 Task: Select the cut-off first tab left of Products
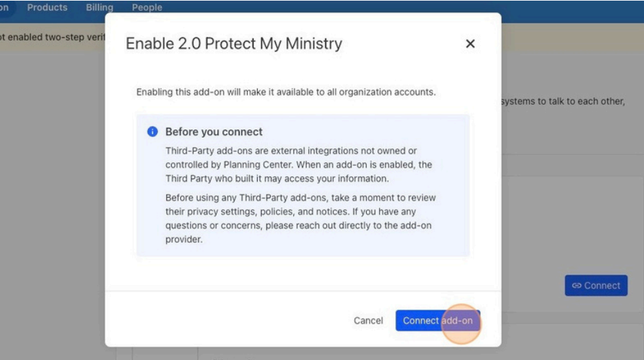4,8
